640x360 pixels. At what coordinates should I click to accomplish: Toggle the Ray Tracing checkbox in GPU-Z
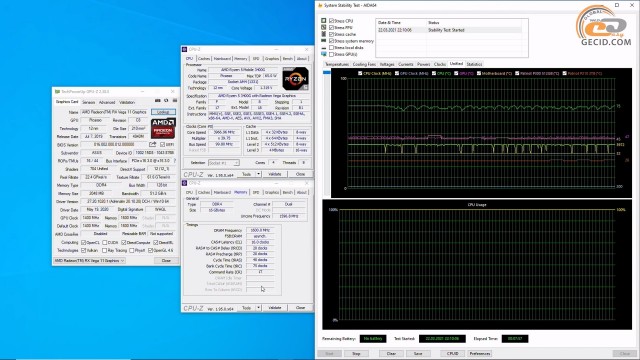point(104,250)
